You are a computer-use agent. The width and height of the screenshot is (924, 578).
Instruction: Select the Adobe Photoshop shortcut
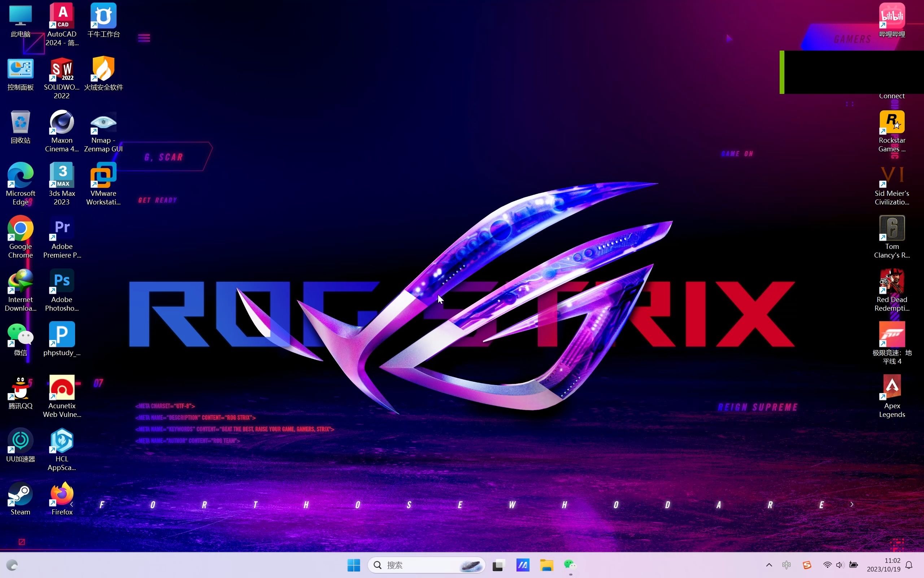pyautogui.click(x=61, y=290)
